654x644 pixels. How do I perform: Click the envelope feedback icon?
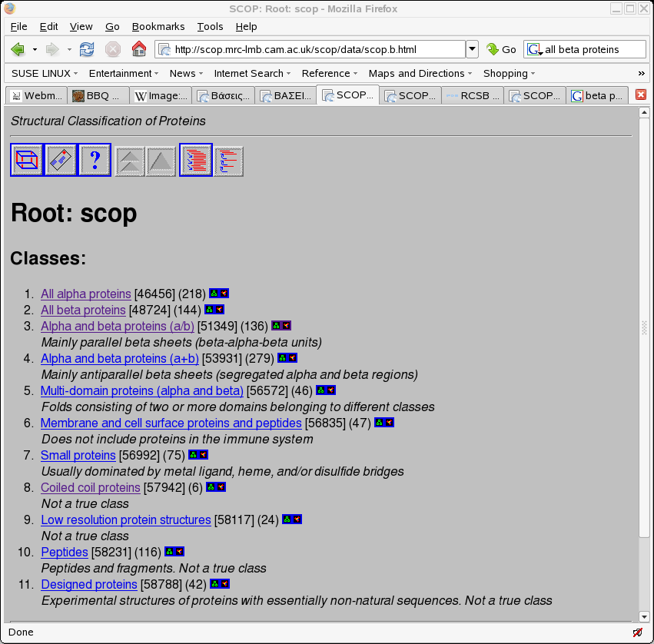pyautogui.click(x=61, y=160)
